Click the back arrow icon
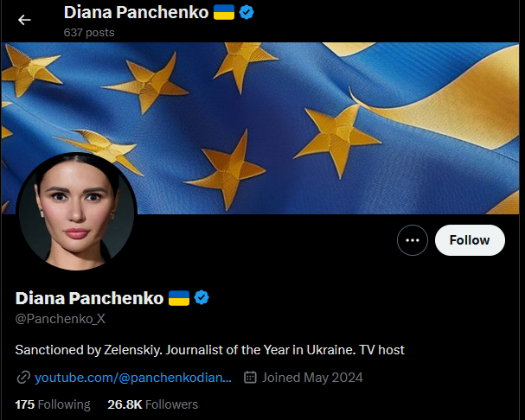Screen dimensions: 525x420 (x=24, y=20)
